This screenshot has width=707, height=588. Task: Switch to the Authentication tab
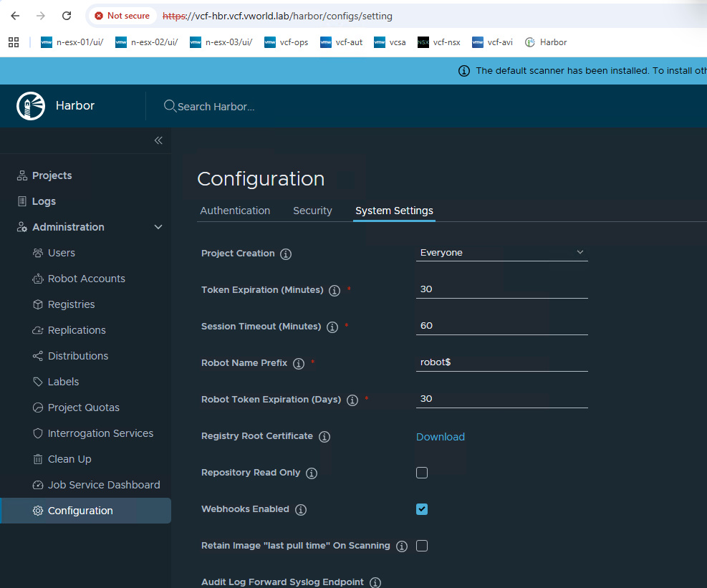pos(235,211)
